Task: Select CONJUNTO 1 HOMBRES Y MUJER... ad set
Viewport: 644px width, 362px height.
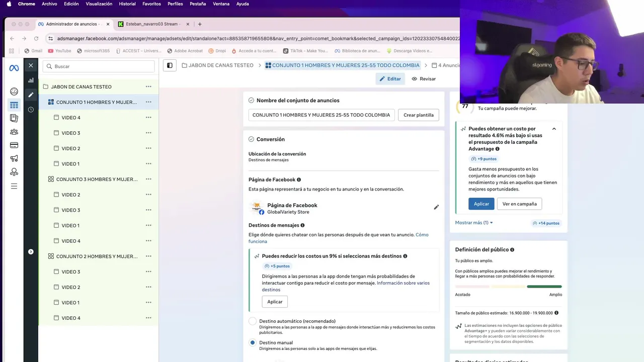Action: pyautogui.click(x=97, y=102)
